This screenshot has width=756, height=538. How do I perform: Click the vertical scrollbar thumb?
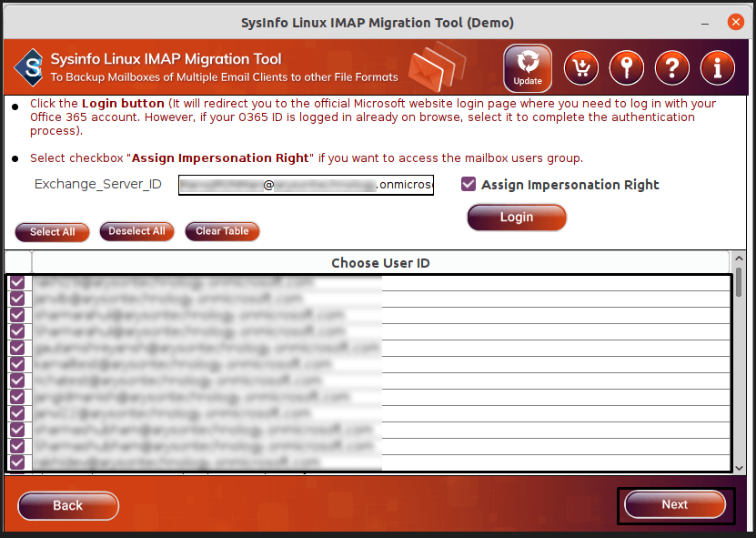pyautogui.click(x=739, y=283)
